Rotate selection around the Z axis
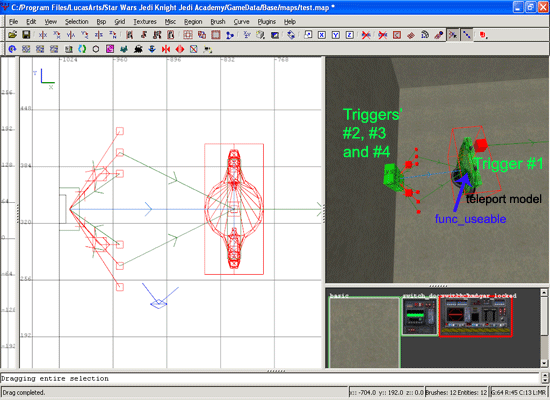 113,35
